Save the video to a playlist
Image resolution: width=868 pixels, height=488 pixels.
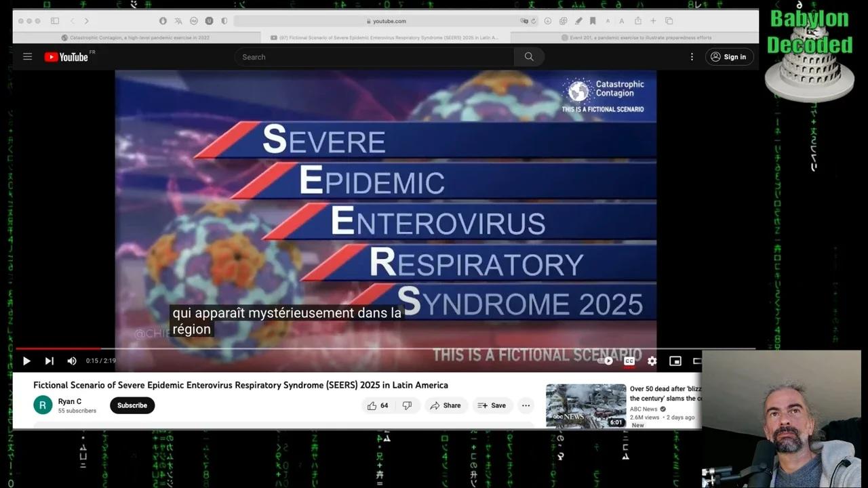coord(492,405)
